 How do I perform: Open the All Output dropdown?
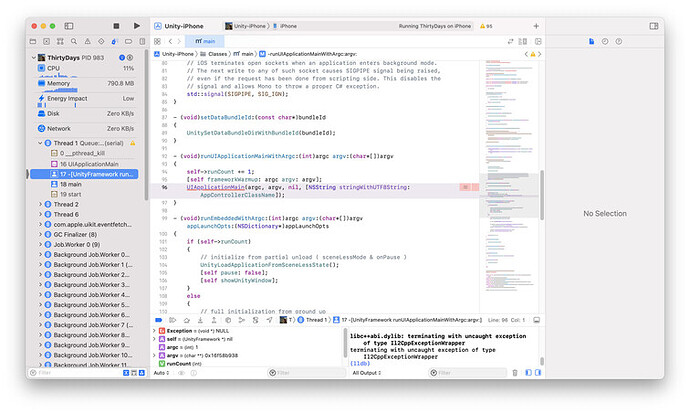[367, 373]
